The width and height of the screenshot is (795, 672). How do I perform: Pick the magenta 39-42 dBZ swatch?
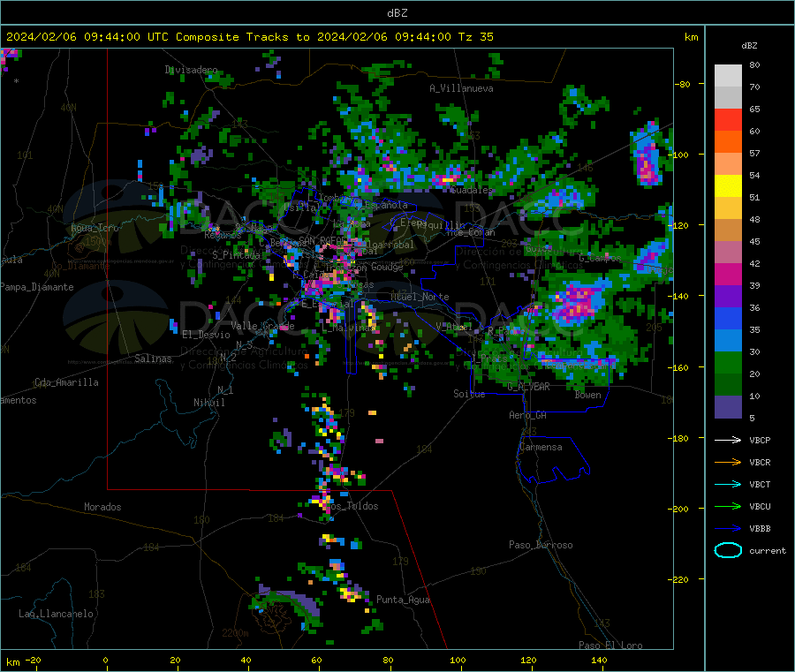(x=728, y=274)
